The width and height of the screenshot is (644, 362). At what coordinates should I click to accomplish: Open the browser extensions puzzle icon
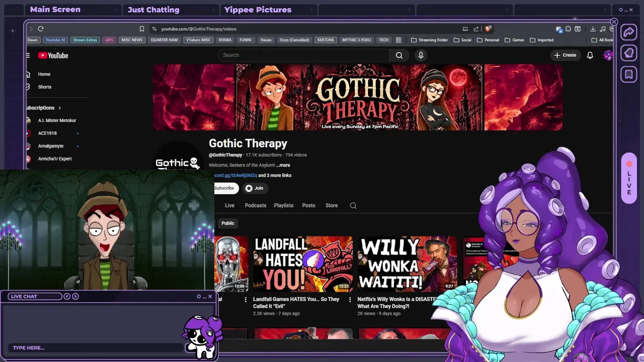(x=568, y=29)
